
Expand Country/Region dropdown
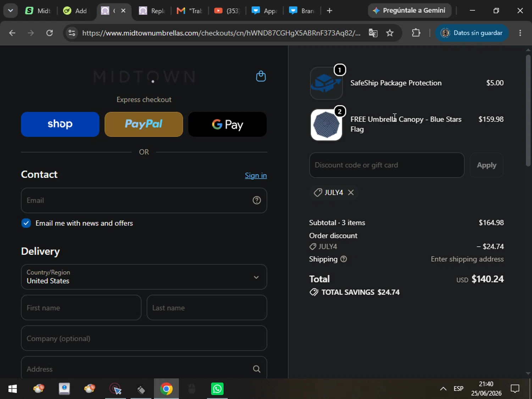144,277
